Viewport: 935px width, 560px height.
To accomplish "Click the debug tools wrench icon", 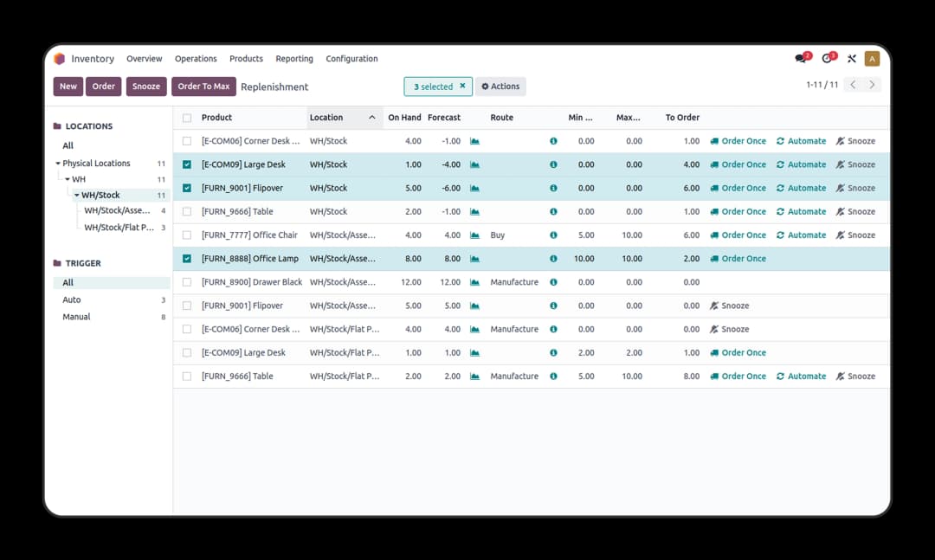I will pos(852,59).
